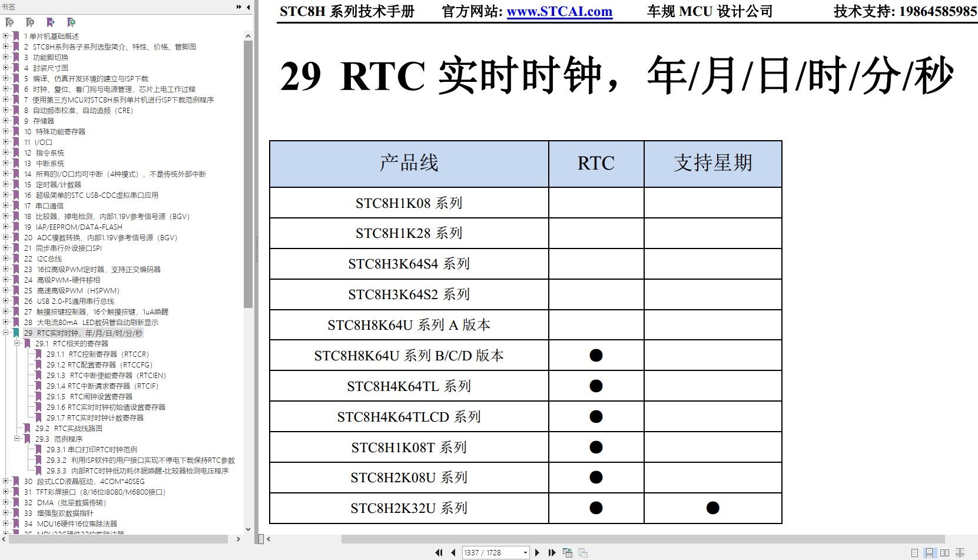Switch to continuous page view
The image size is (978, 560).
coord(929,553)
